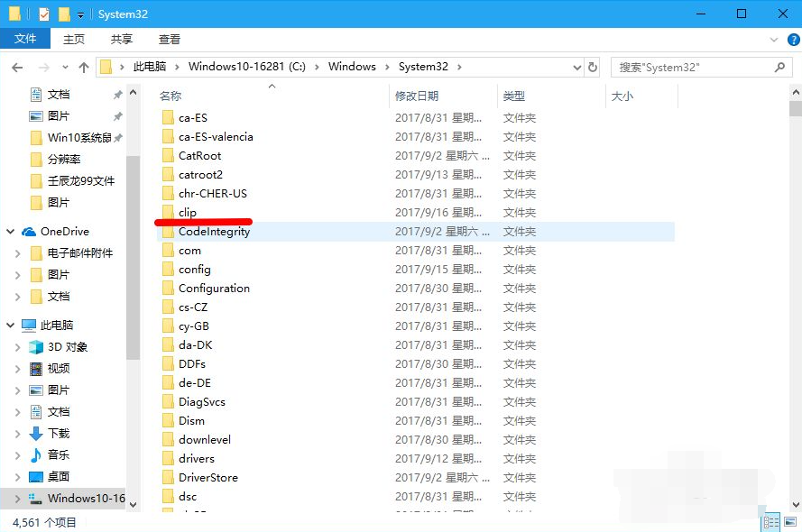
Task: Open the 文件 menu
Action: [x=25, y=39]
